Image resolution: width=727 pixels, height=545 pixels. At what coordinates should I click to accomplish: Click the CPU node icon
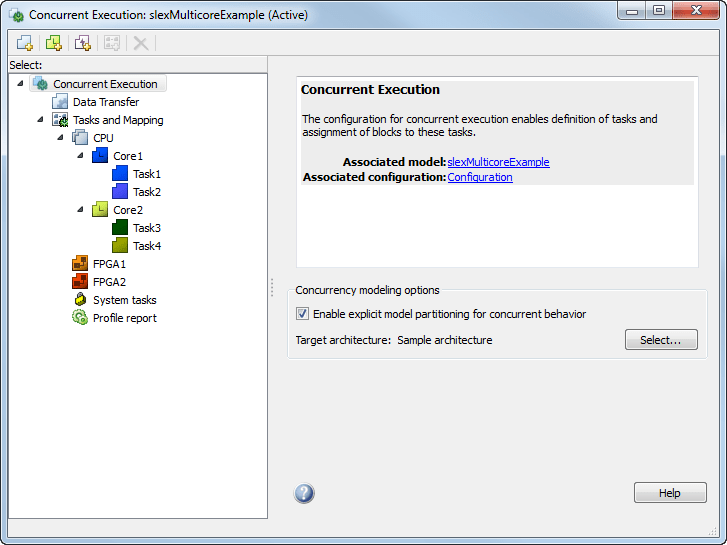pyautogui.click(x=80, y=138)
